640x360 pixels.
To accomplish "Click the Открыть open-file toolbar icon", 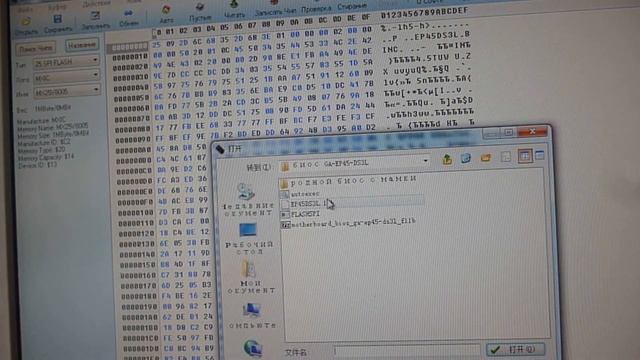I will point(26,21).
